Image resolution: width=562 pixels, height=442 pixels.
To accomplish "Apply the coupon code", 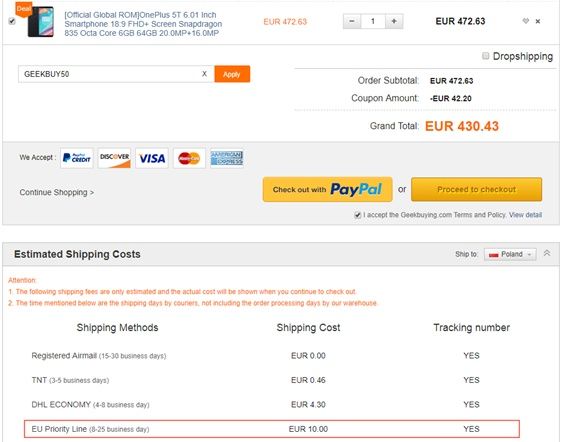I will 232,74.
